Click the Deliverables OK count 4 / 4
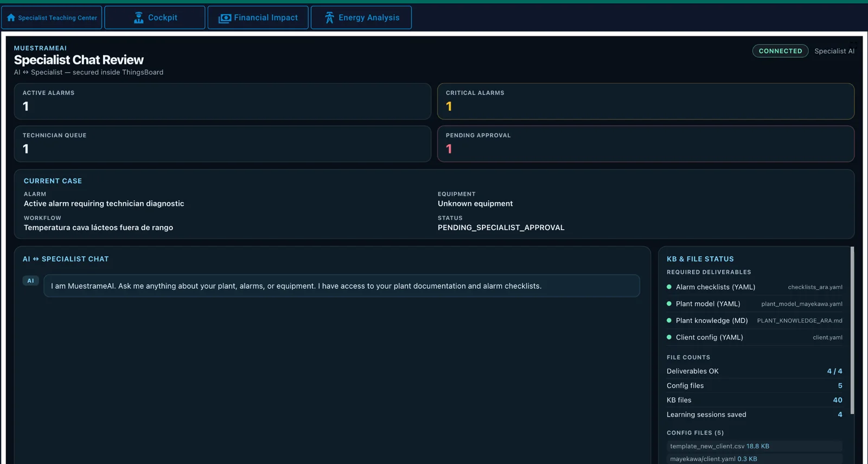Screen dimensions: 868x464 pyautogui.click(x=834, y=371)
